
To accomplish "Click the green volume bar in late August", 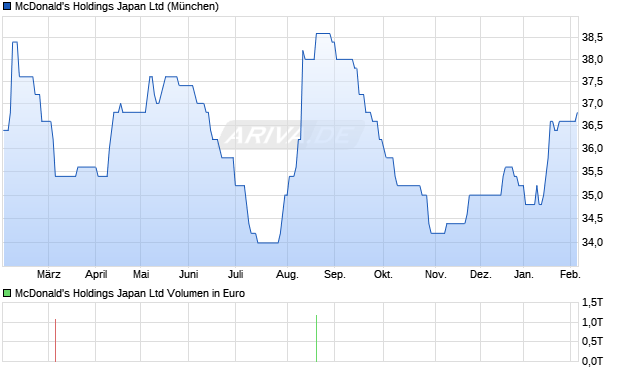I will (x=316, y=338).
